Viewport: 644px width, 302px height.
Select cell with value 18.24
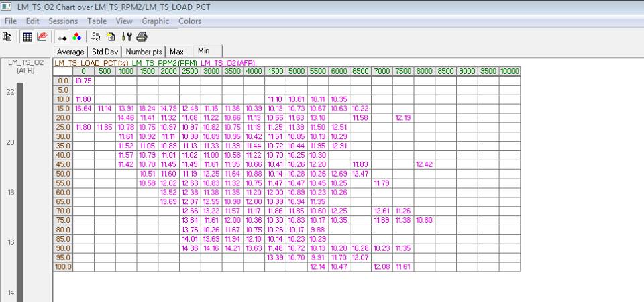click(x=147, y=109)
